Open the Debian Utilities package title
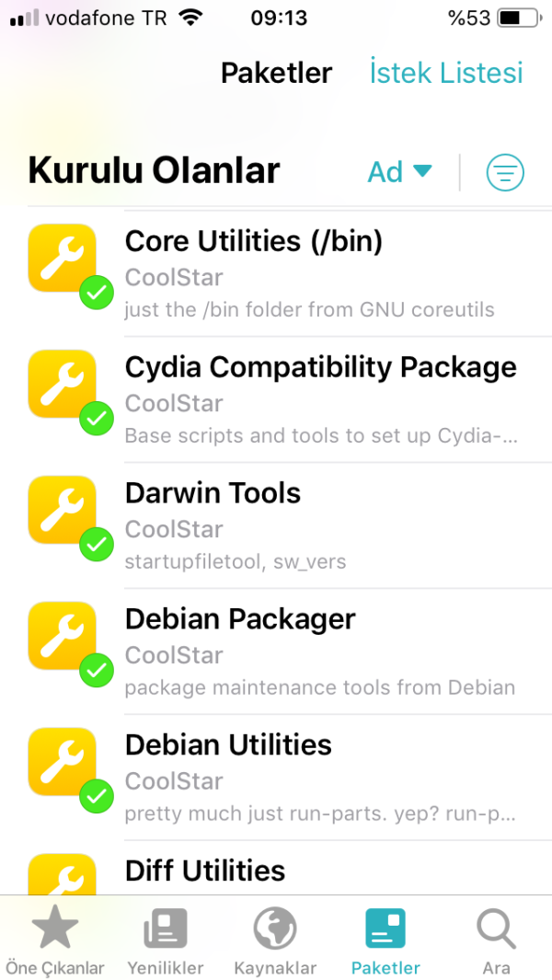Viewport: 552px width, 980px height. [228, 744]
